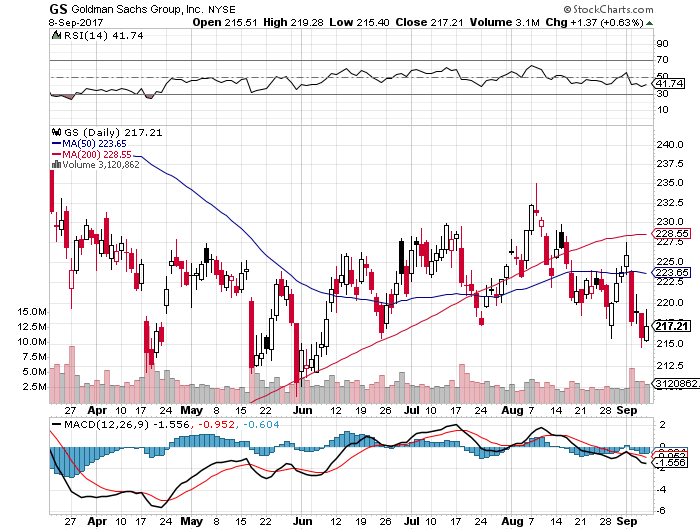Screen dimensions: 700x530
Task: Click the RSI(14) 41.74 panel label
Action: pos(104,35)
